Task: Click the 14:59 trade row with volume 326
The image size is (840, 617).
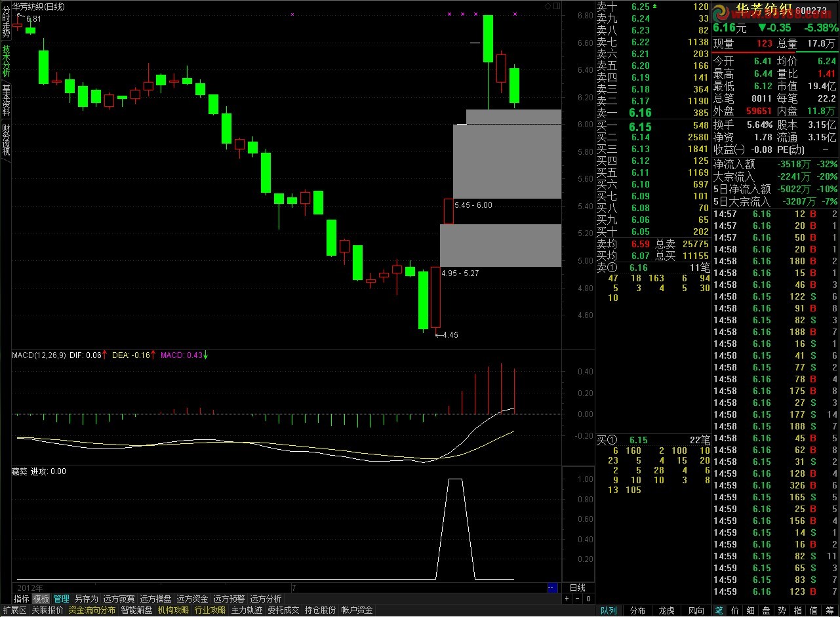Action: [776, 485]
